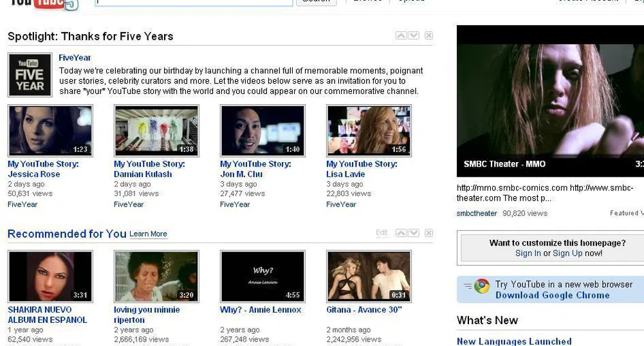The image size is (644, 346).
Task: Click 90,820 views text beside smbctheater
Action: tap(525, 214)
